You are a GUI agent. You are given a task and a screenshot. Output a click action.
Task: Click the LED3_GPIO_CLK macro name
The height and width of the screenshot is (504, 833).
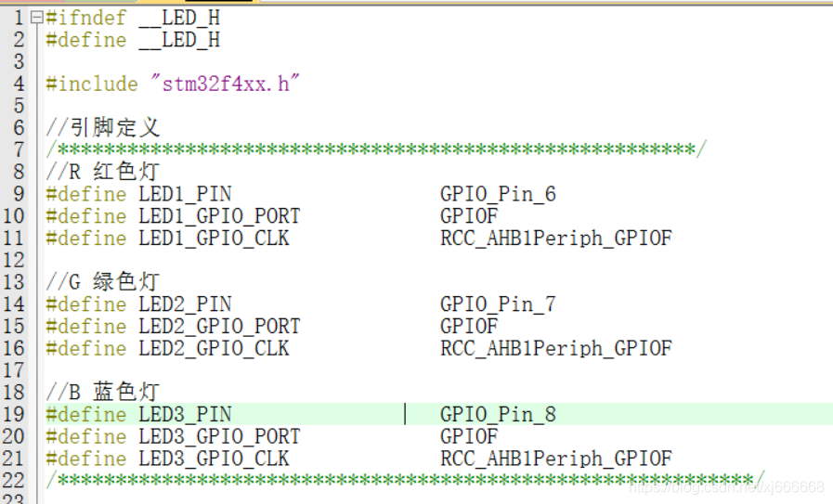coord(215,459)
